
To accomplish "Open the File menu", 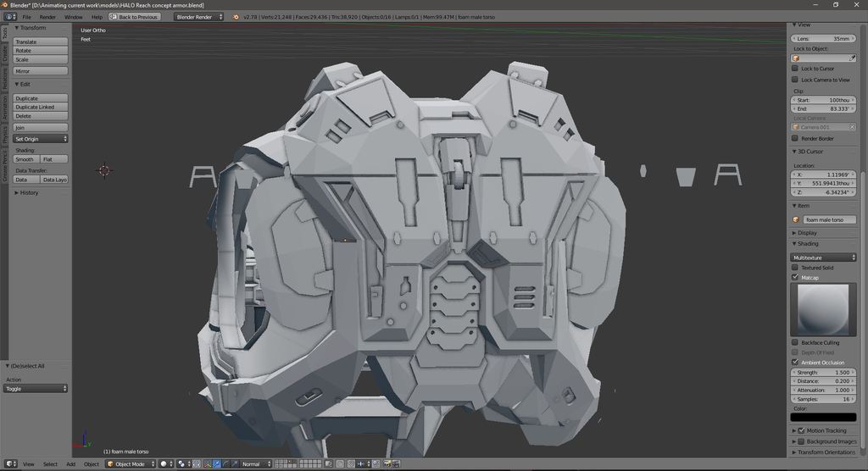I will coord(26,17).
